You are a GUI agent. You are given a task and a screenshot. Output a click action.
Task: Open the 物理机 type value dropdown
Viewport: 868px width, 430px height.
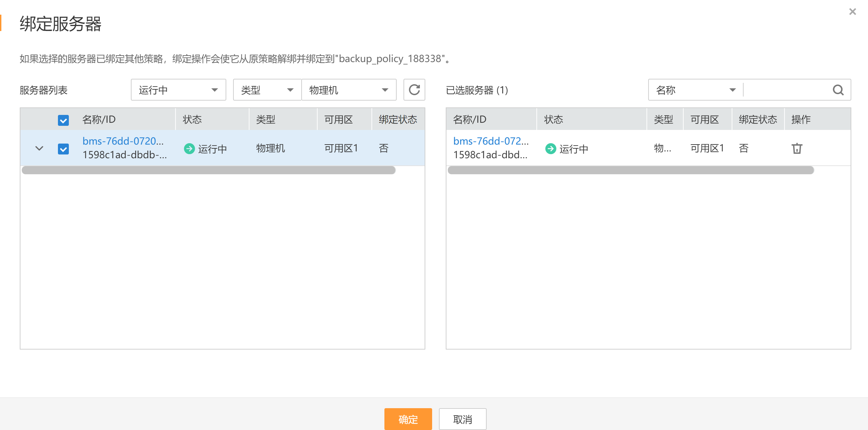coord(349,90)
